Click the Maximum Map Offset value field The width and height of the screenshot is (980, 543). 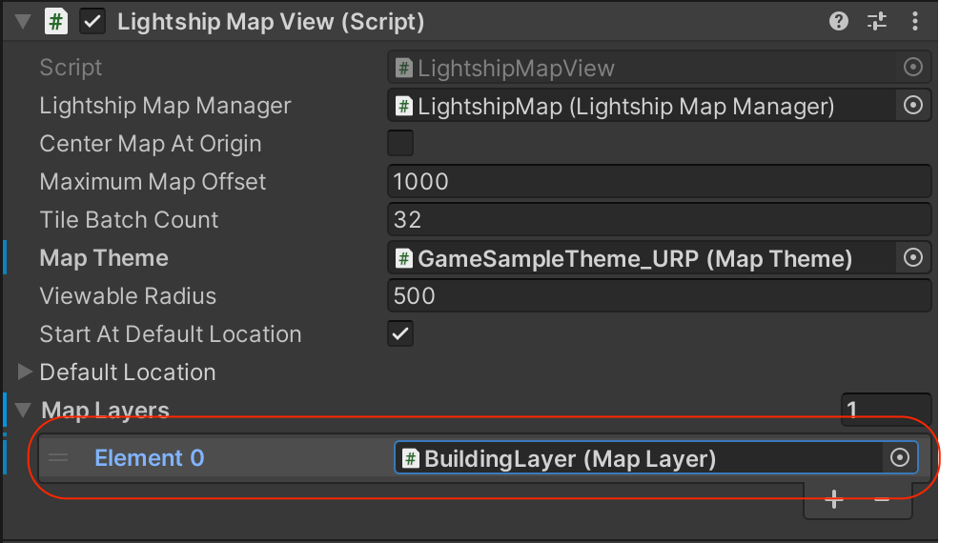[660, 181]
